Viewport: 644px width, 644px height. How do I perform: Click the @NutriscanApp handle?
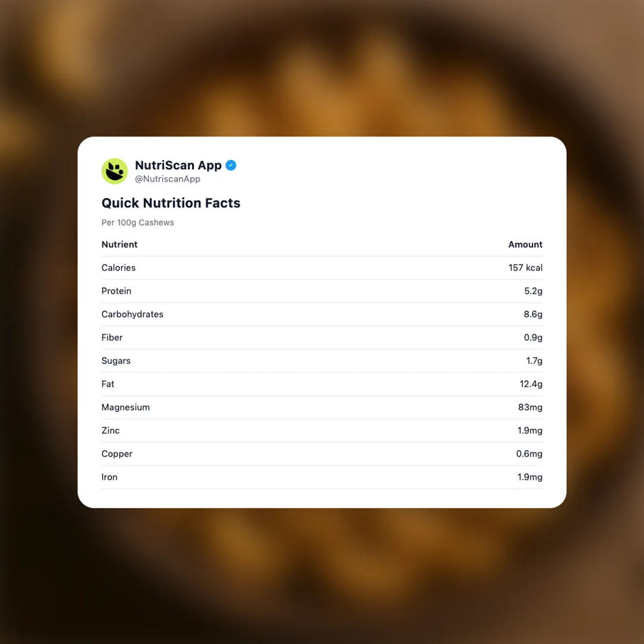pos(167,179)
